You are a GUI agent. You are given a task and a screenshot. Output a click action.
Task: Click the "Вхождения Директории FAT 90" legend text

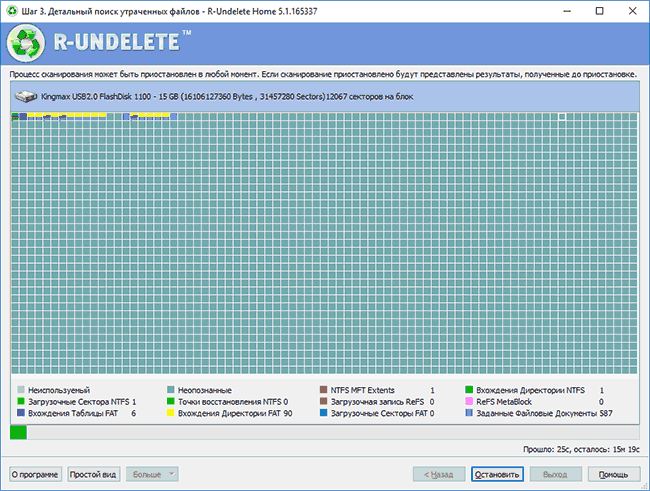(x=235, y=413)
